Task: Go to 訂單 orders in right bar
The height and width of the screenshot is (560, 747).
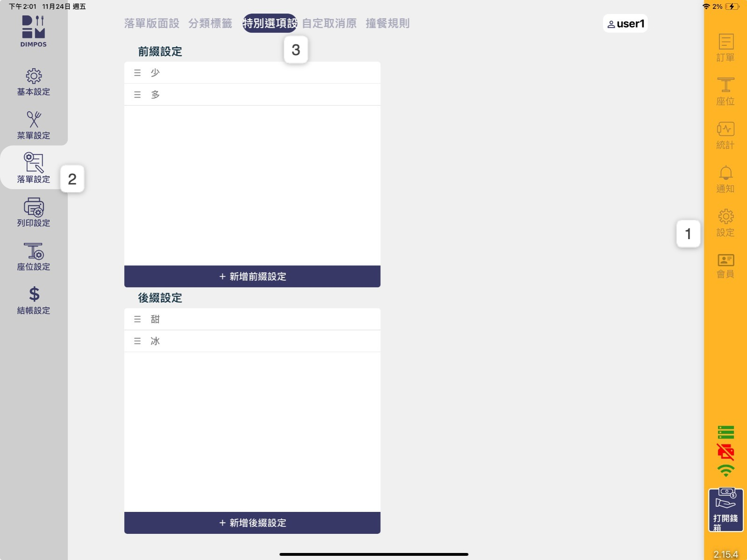Action: (x=725, y=48)
